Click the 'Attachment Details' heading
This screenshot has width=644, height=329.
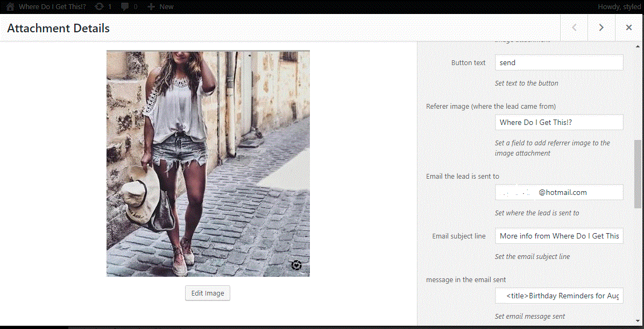(58, 28)
